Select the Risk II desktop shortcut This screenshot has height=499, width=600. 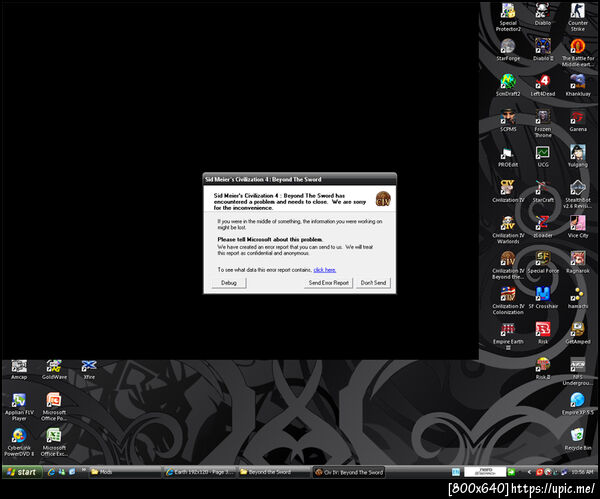click(543, 369)
